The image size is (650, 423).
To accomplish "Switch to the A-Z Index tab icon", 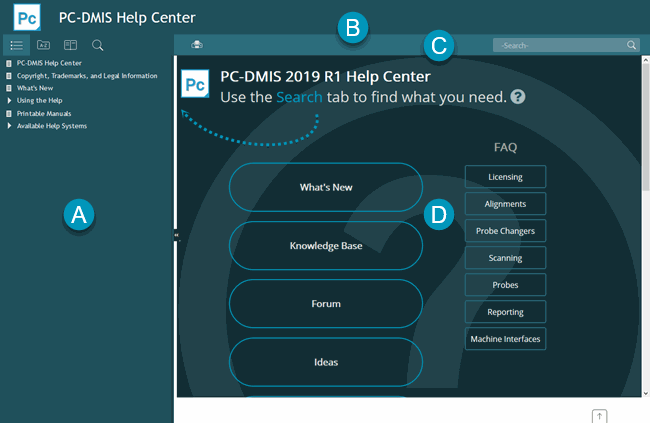I will click(43, 45).
